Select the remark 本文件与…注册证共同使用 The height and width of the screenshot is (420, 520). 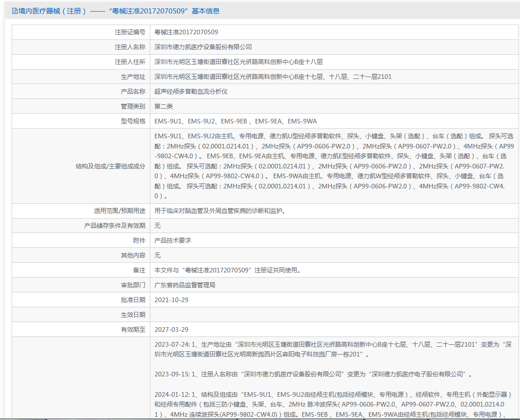(x=228, y=271)
